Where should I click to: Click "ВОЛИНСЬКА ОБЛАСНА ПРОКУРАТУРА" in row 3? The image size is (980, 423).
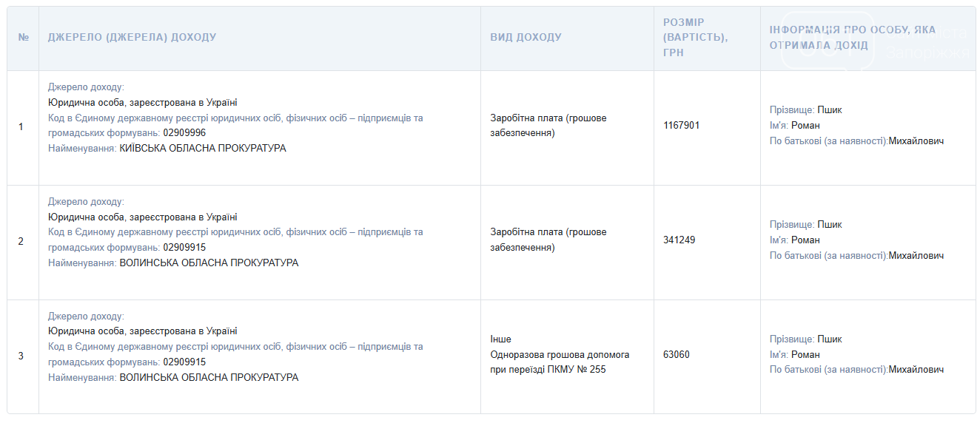click(209, 378)
